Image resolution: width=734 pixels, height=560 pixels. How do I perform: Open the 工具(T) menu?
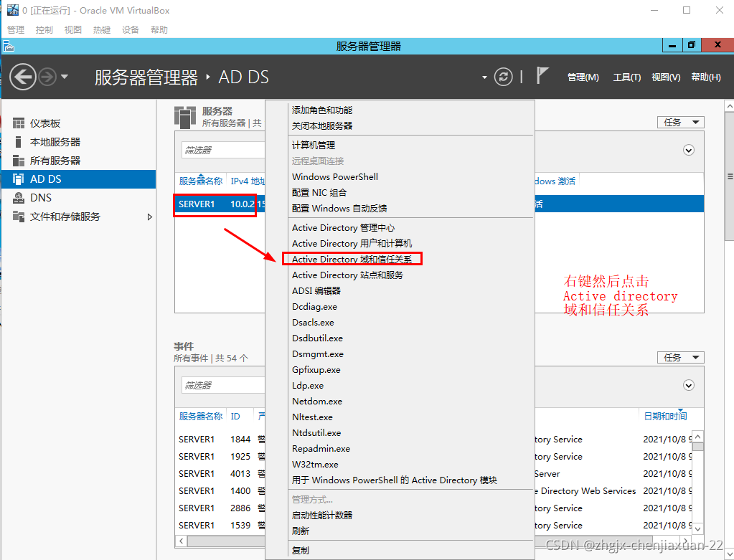(x=627, y=77)
